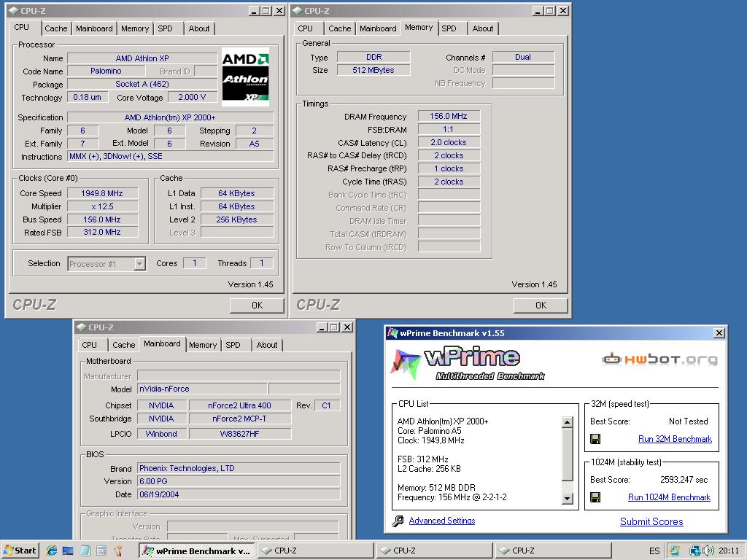Click the title icon of the CPU-Z mainboard window
Screen dimensions: 747x560
coord(82,327)
